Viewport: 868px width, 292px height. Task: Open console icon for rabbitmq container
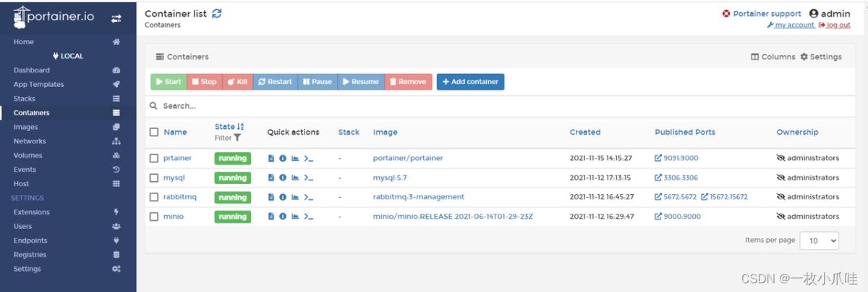tap(308, 197)
